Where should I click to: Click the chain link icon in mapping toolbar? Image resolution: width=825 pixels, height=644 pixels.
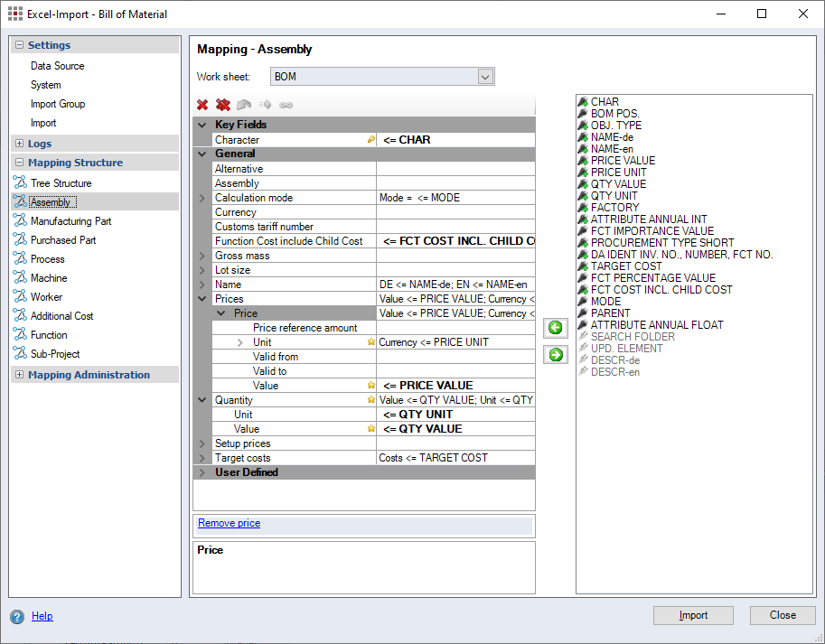pyautogui.click(x=286, y=106)
